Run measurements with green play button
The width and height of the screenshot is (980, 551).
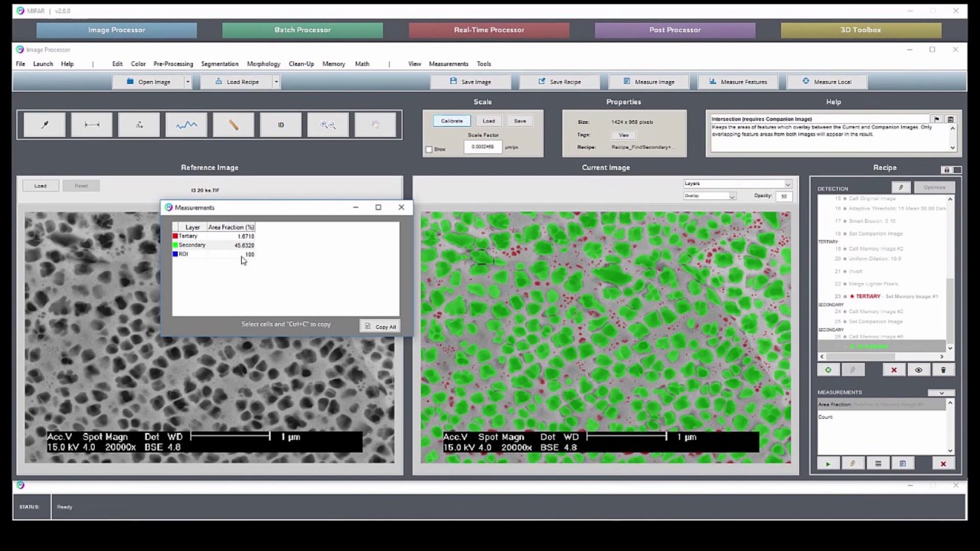coord(828,464)
